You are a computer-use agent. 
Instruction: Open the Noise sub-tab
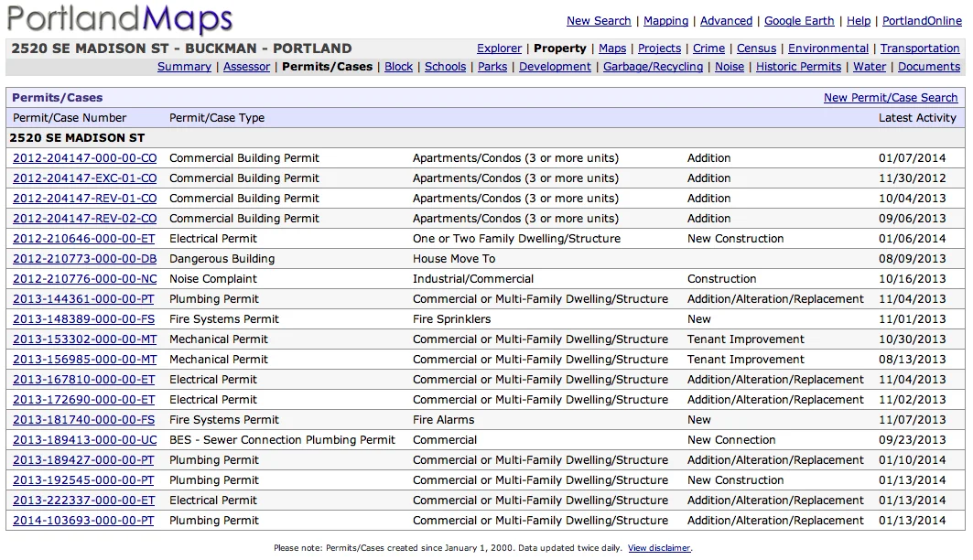click(730, 67)
